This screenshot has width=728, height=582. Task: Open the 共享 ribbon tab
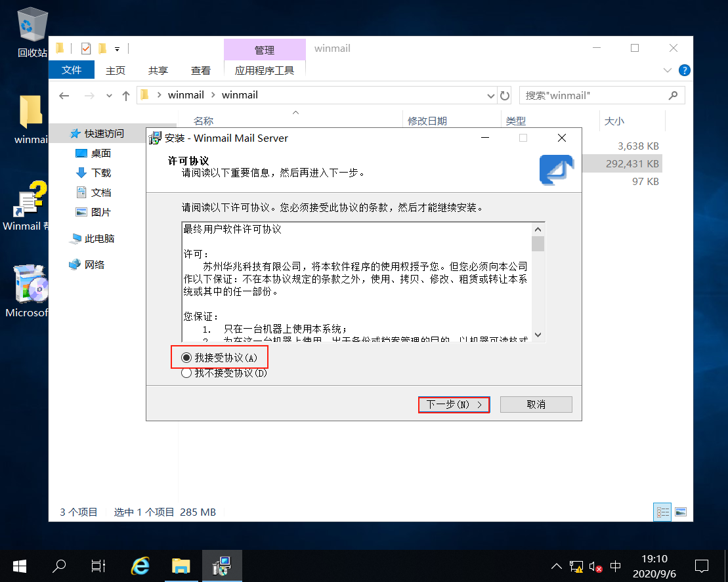[x=158, y=71]
